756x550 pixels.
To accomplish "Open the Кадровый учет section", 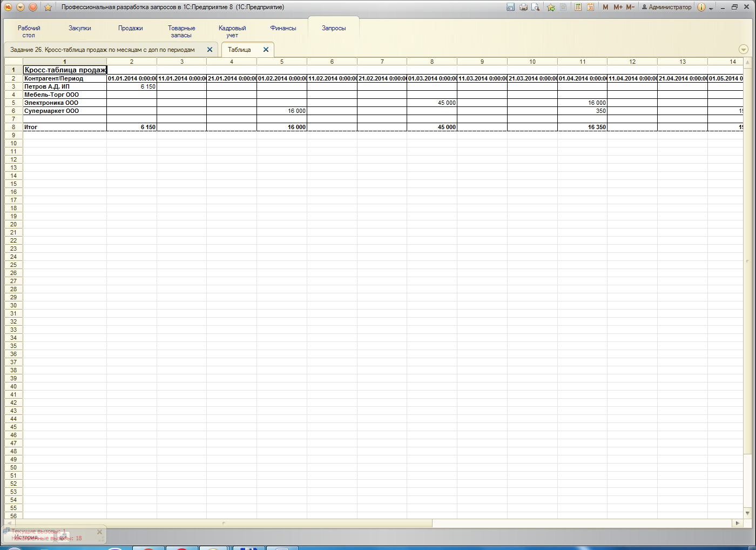I will tap(232, 31).
